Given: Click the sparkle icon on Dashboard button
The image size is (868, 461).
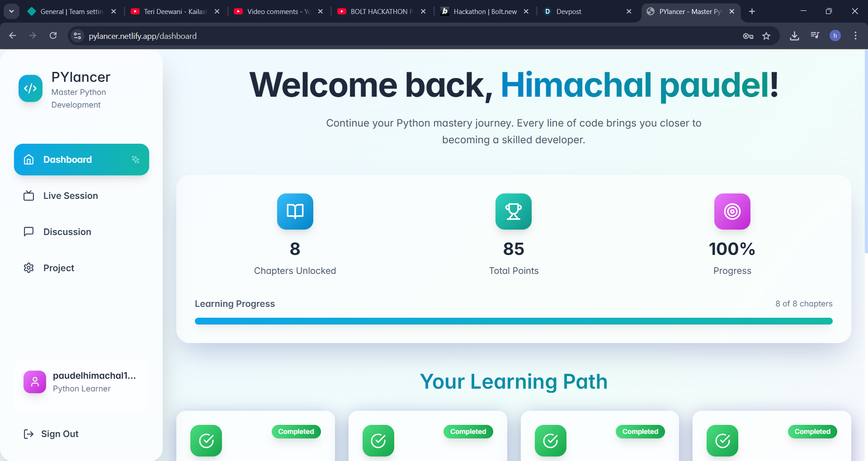Looking at the screenshot, I should click(135, 160).
